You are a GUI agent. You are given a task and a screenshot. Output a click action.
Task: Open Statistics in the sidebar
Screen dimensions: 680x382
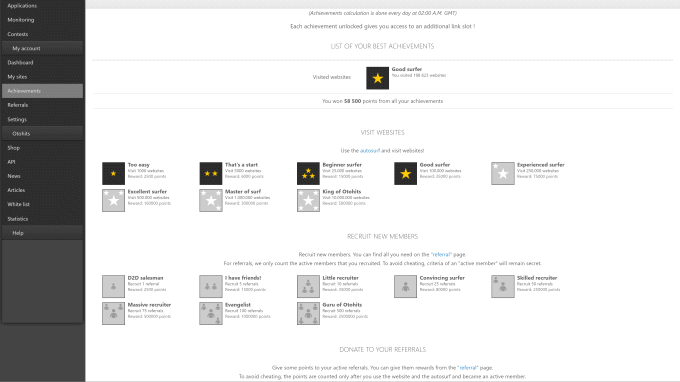click(42, 219)
